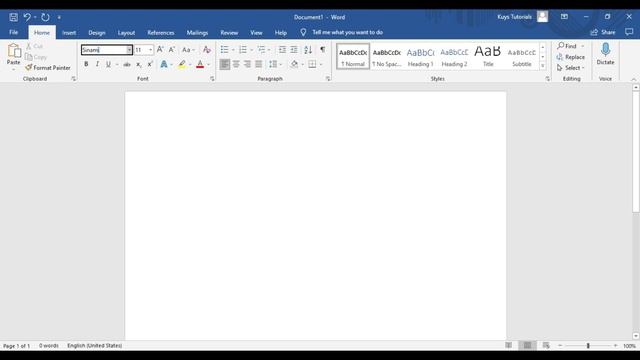Open font color dropdown arrow
This screenshot has height=360, width=640.
pyautogui.click(x=209, y=64)
